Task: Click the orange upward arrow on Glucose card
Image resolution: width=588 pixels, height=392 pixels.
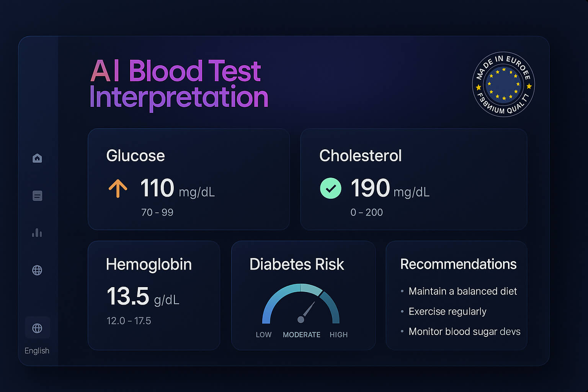Action: click(x=118, y=188)
